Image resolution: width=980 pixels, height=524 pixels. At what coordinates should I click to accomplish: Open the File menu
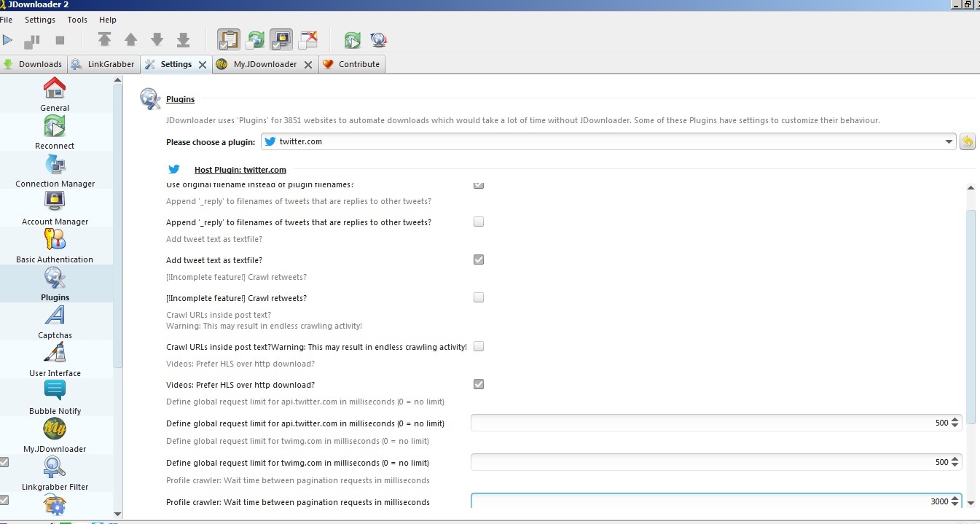[x=6, y=20]
